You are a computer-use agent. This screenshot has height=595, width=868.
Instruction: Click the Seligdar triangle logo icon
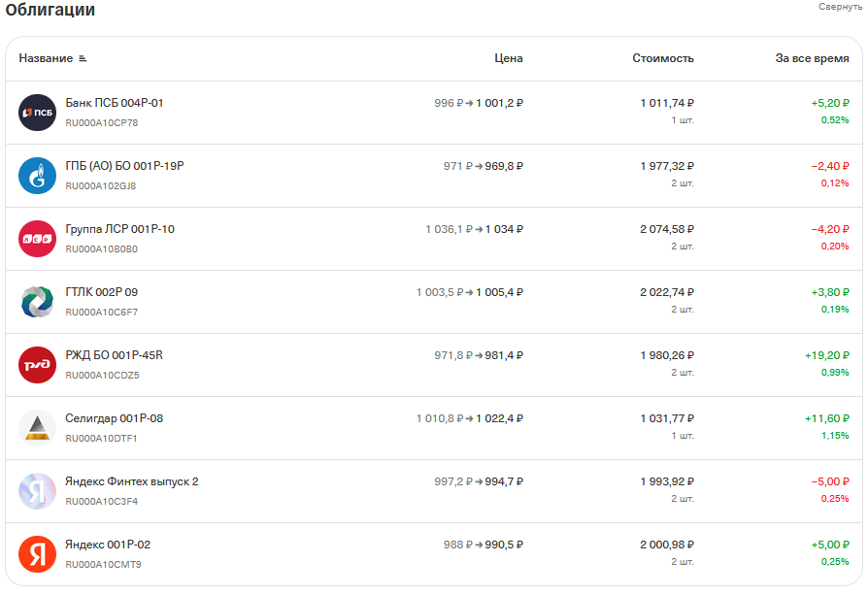[x=38, y=428]
